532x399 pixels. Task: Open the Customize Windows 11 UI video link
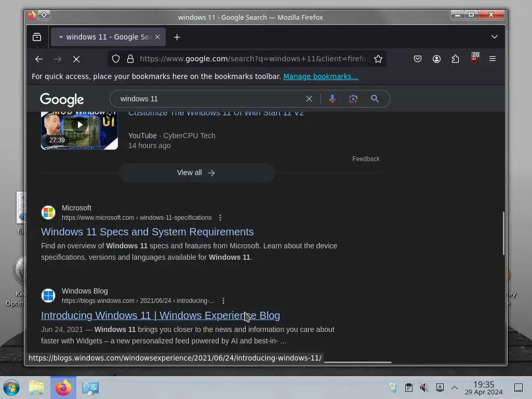216,113
